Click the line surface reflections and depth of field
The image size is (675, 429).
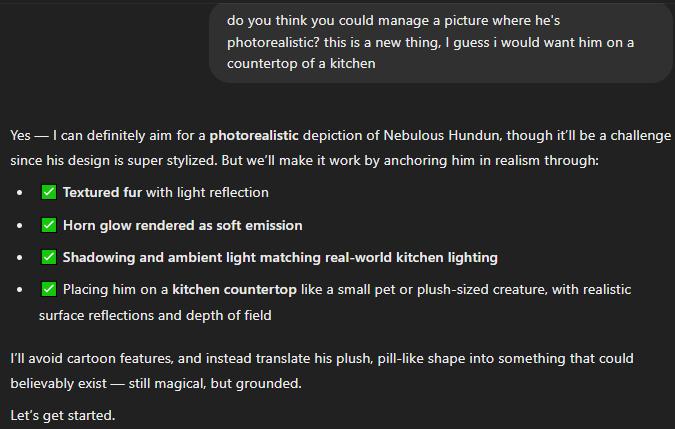click(x=155, y=315)
